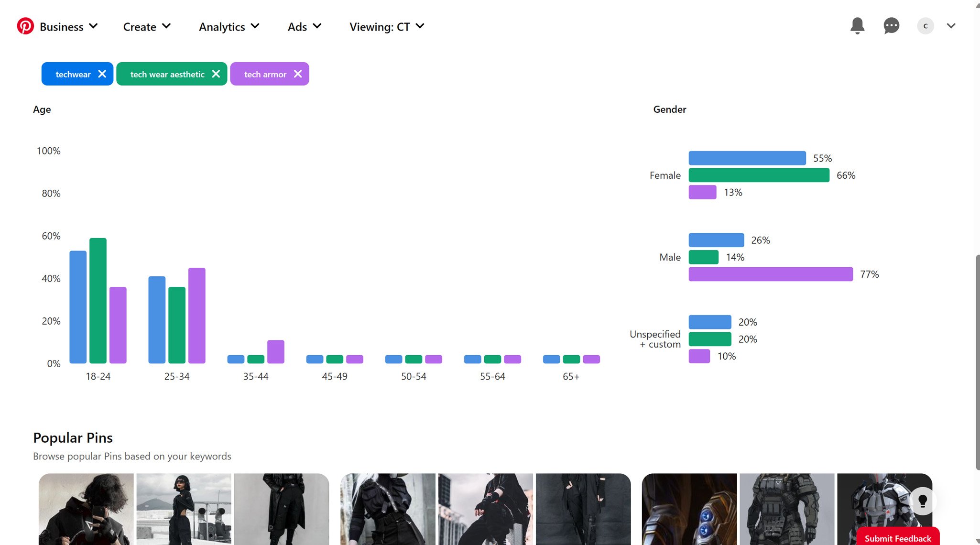This screenshot has height=545, width=980.
Task: Remove the tech wear aesthetic keyword
Action: pos(216,74)
